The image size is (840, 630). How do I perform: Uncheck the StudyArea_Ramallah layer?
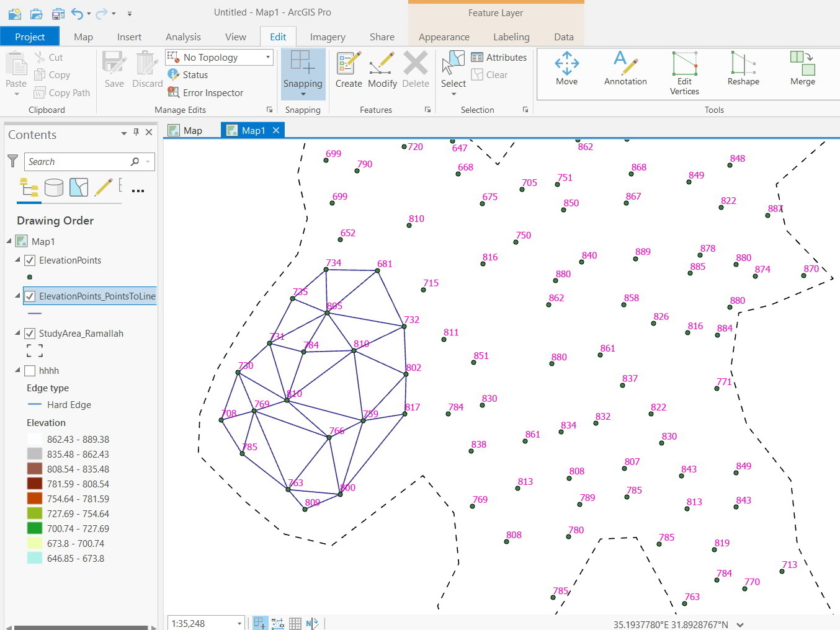30,334
